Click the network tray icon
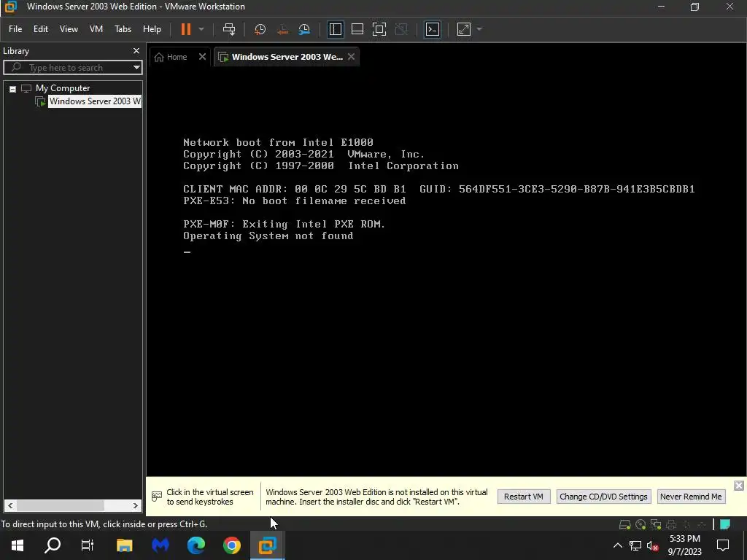747x560 pixels. (635, 545)
